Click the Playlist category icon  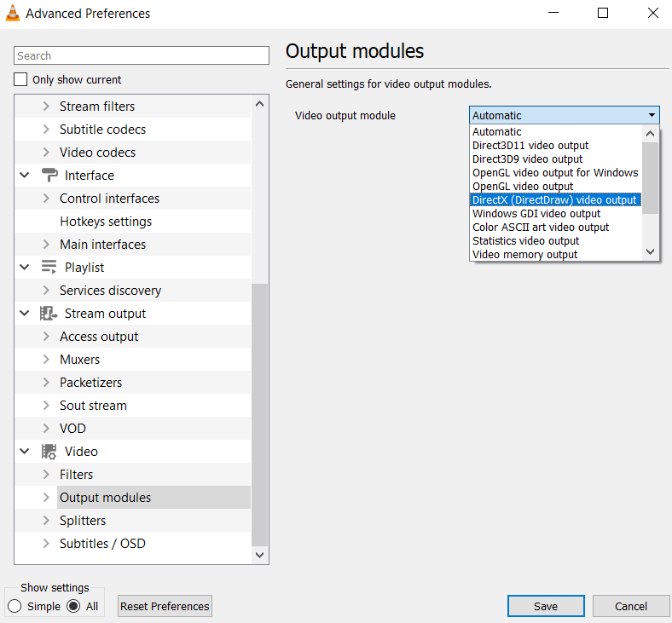[49, 268]
